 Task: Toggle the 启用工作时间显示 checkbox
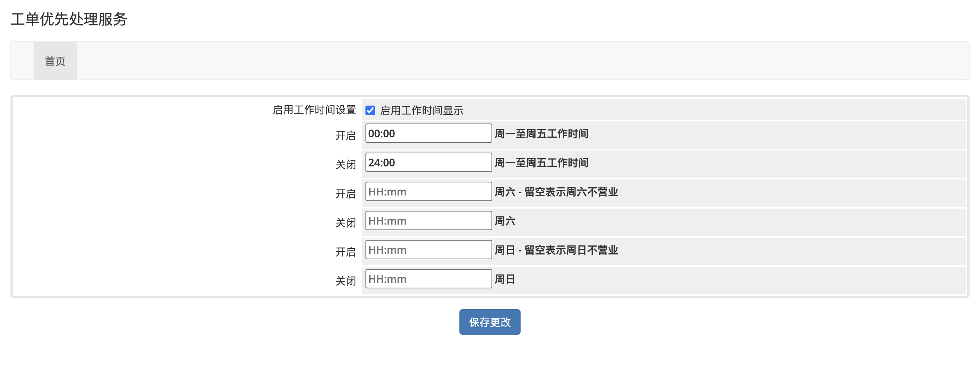(x=370, y=110)
